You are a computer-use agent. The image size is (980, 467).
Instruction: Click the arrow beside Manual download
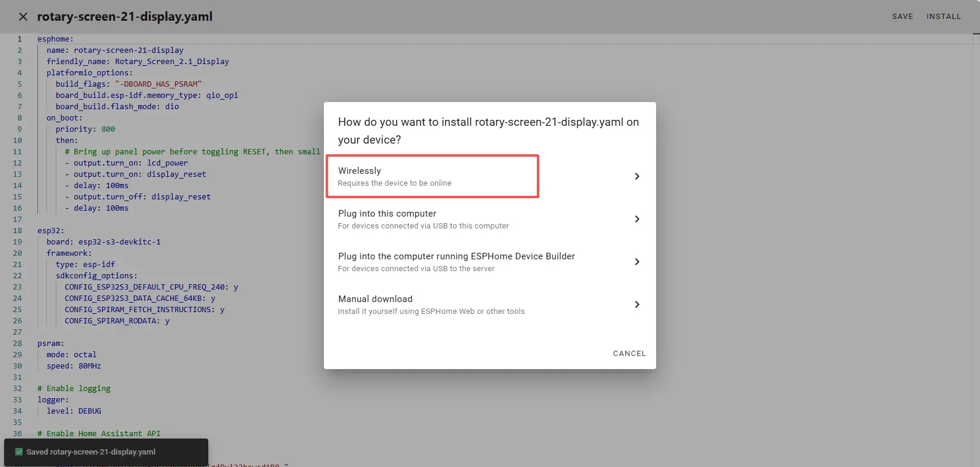pyautogui.click(x=637, y=304)
